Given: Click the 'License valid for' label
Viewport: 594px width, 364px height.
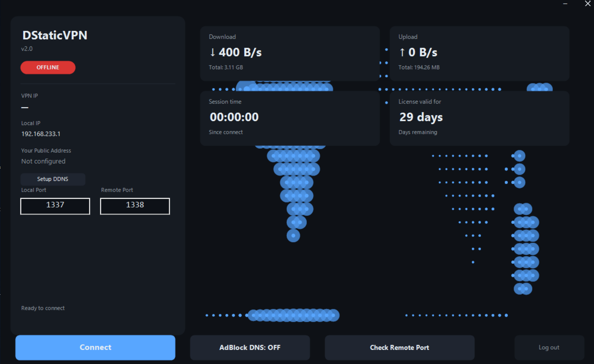Looking at the screenshot, I should [420, 102].
